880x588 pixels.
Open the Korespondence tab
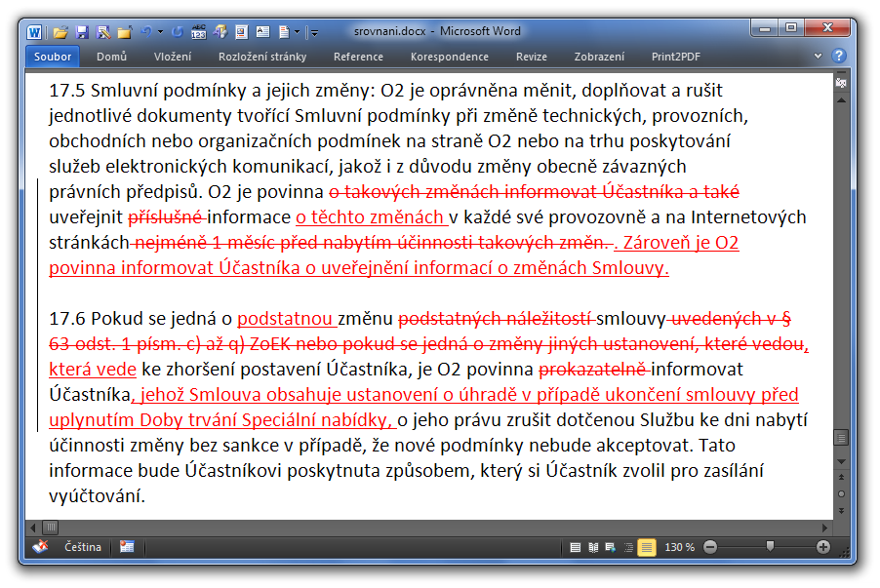(449, 57)
